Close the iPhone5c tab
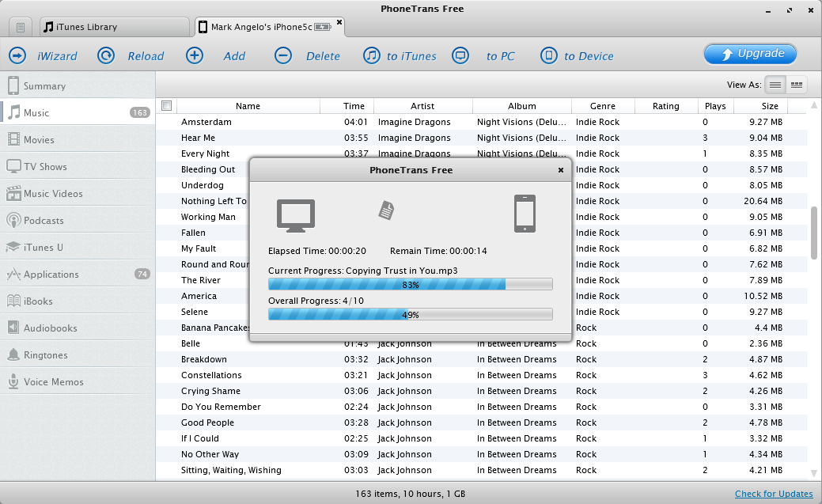The height and width of the screenshot is (504, 822). pos(339,22)
